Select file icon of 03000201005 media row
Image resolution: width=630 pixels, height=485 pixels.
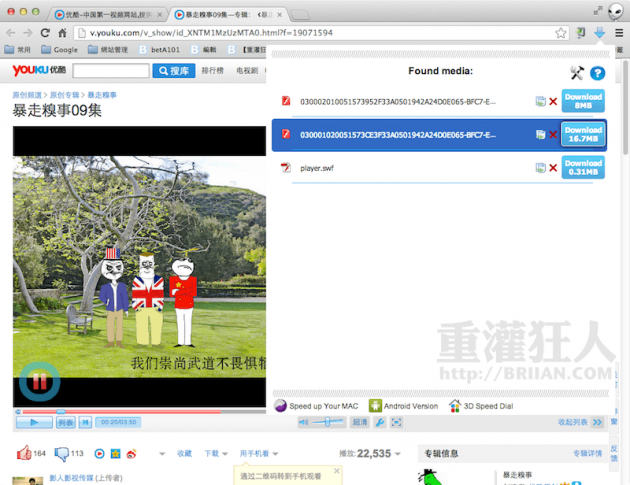[x=286, y=101]
